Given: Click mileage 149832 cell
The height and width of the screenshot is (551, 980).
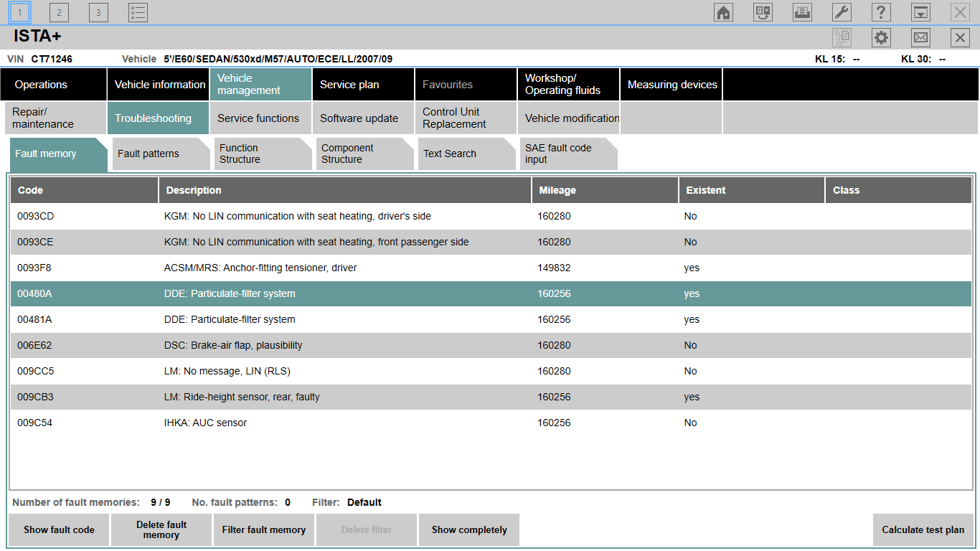Looking at the screenshot, I should 554,268.
